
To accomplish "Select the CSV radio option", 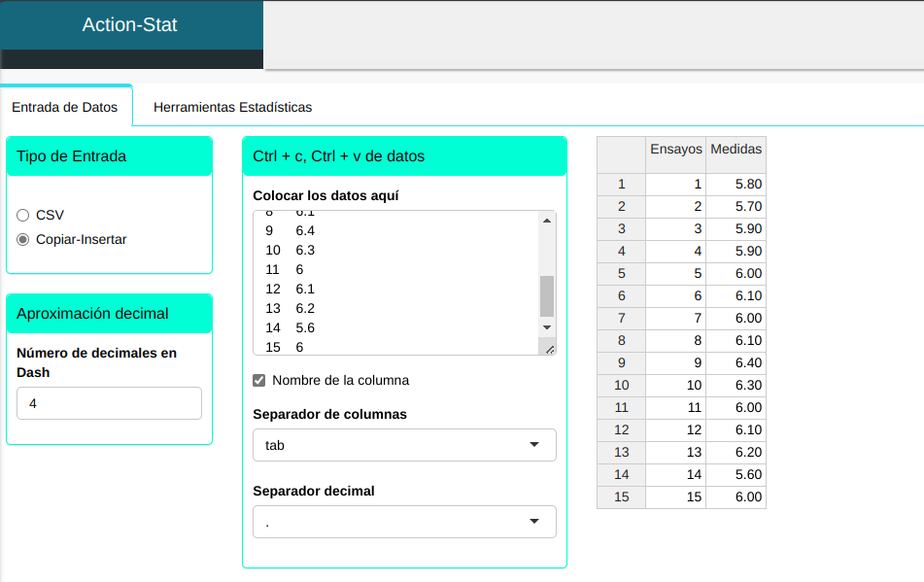I will coord(23,215).
